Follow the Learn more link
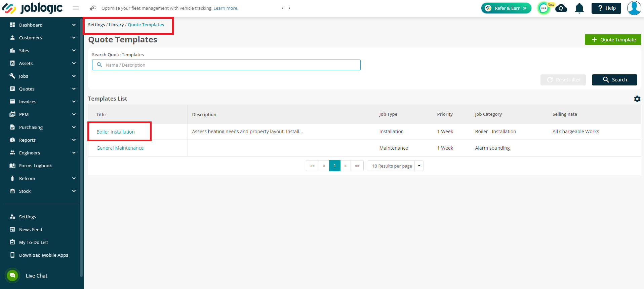644x289 pixels. coord(226,8)
